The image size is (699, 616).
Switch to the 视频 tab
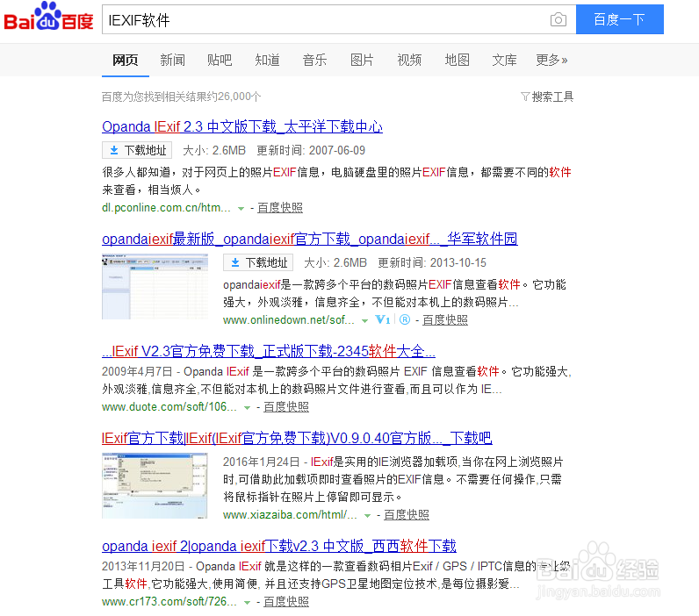[409, 61]
